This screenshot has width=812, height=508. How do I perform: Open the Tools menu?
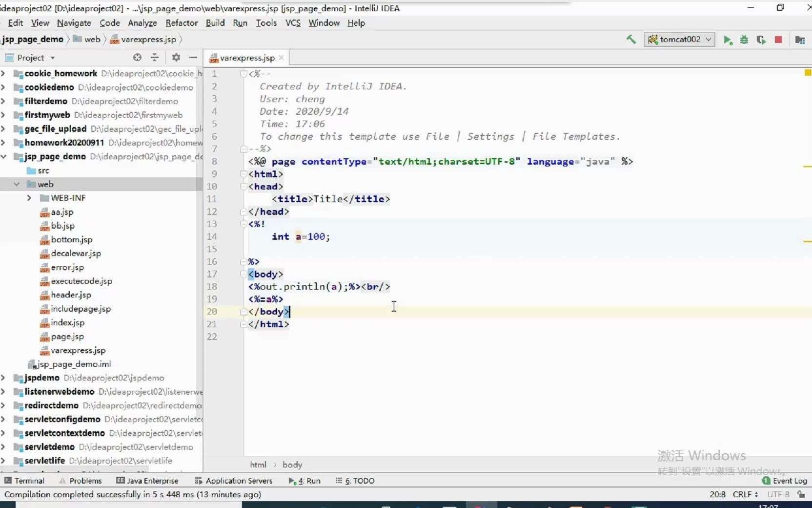[266, 23]
